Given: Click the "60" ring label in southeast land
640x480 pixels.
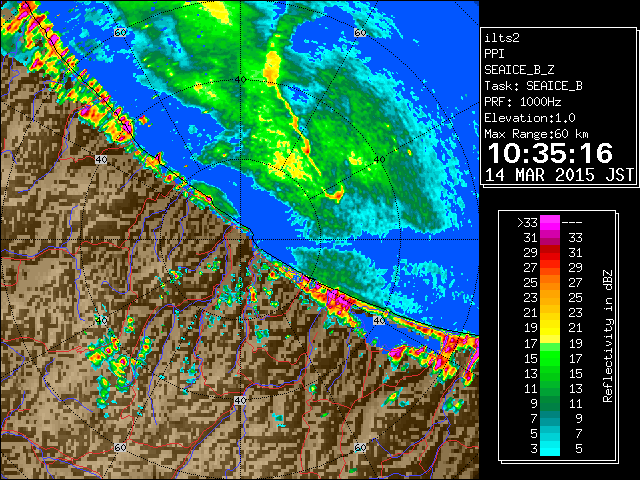Looking at the screenshot, I should 360,447.
